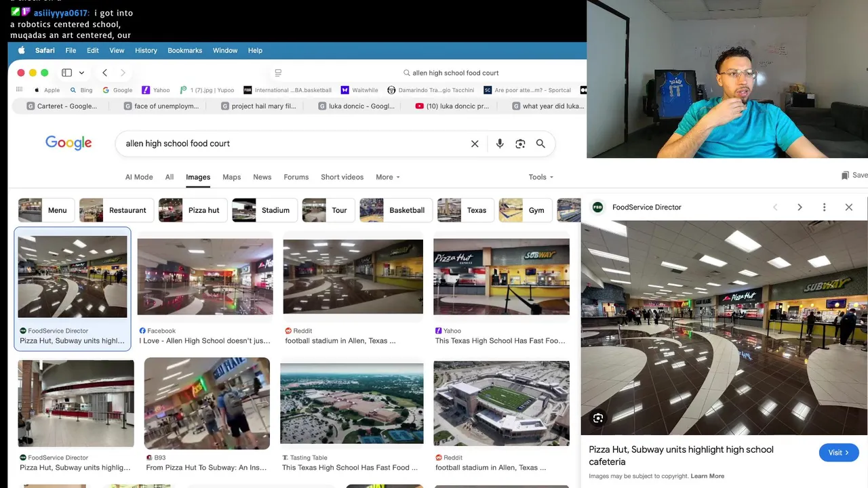Switch to All results tab

[x=170, y=177]
